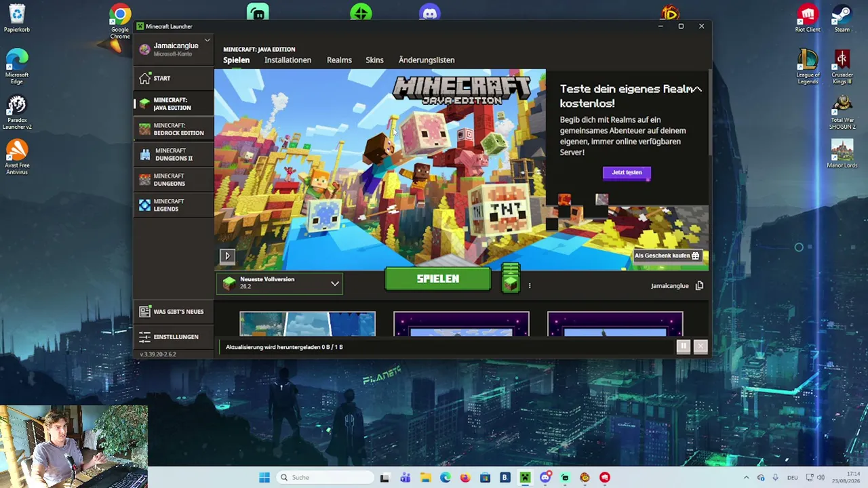This screenshot has width=868, height=488.
Task: Click the Windows Start button in the taskbar
Action: point(264,477)
